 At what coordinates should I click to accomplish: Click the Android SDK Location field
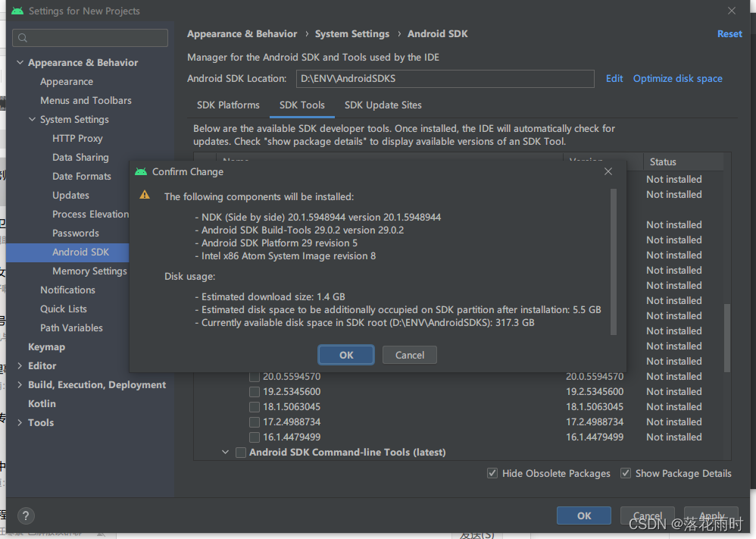coord(445,79)
